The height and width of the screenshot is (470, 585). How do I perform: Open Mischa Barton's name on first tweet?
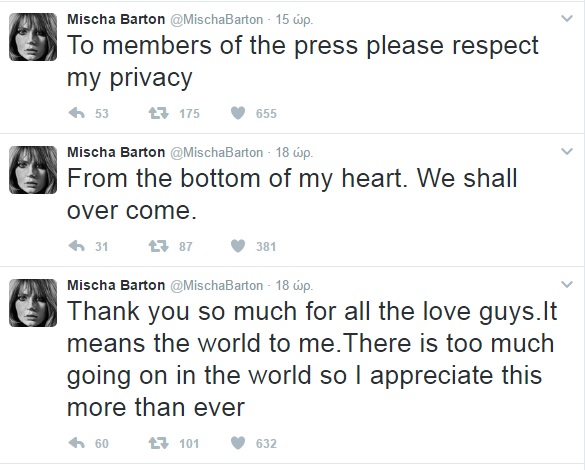[x=116, y=19]
